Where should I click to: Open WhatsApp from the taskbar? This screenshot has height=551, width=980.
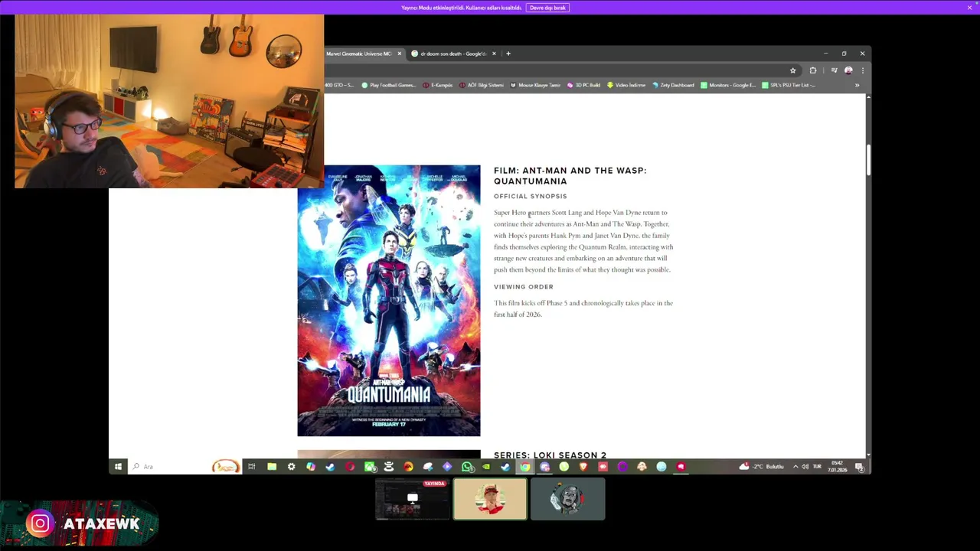467,466
